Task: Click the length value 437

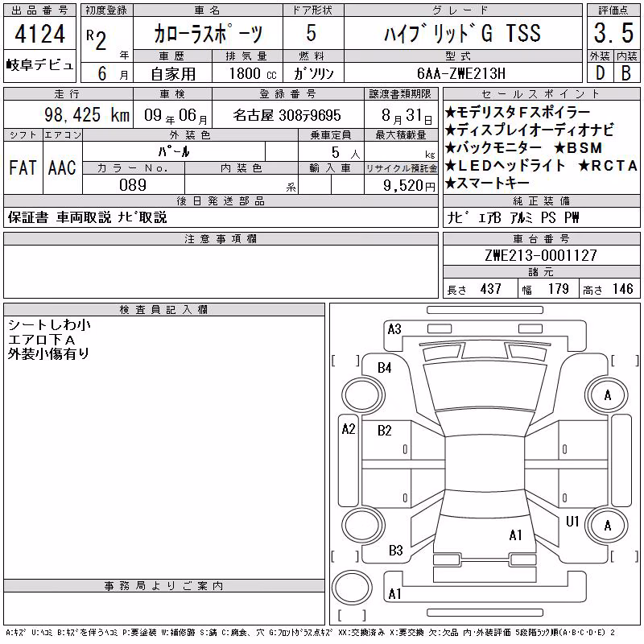Action: coord(491,289)
